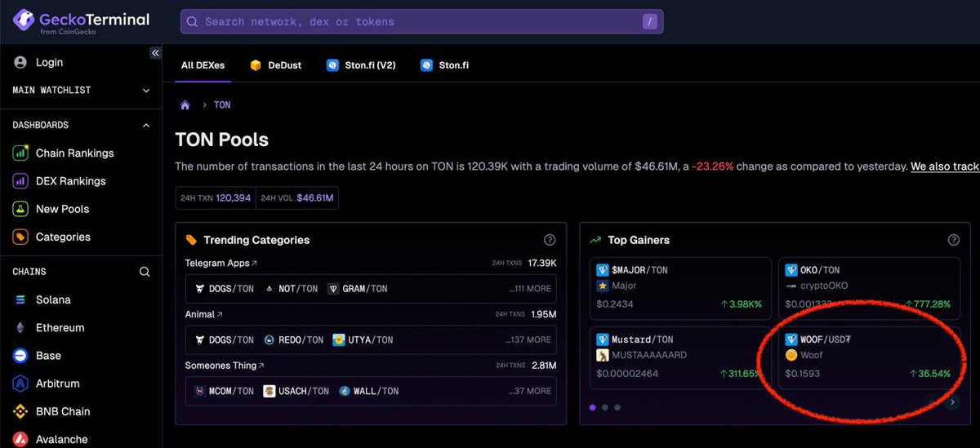Switch to the Ston.fi tab
This screenshot has height=448, width=980.
[444, 65]
